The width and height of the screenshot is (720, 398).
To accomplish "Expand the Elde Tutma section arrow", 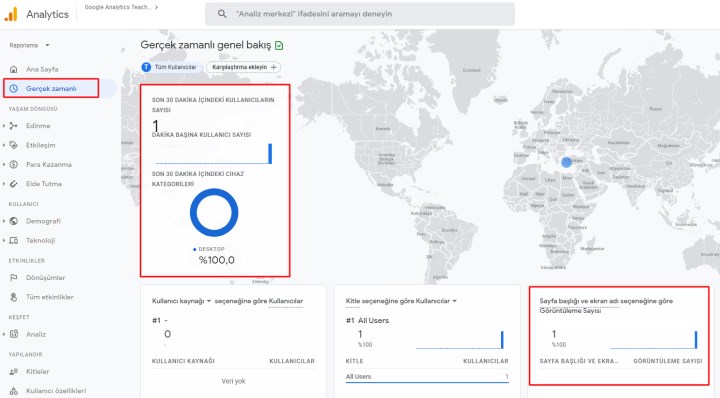I will [x=4, y=184].
